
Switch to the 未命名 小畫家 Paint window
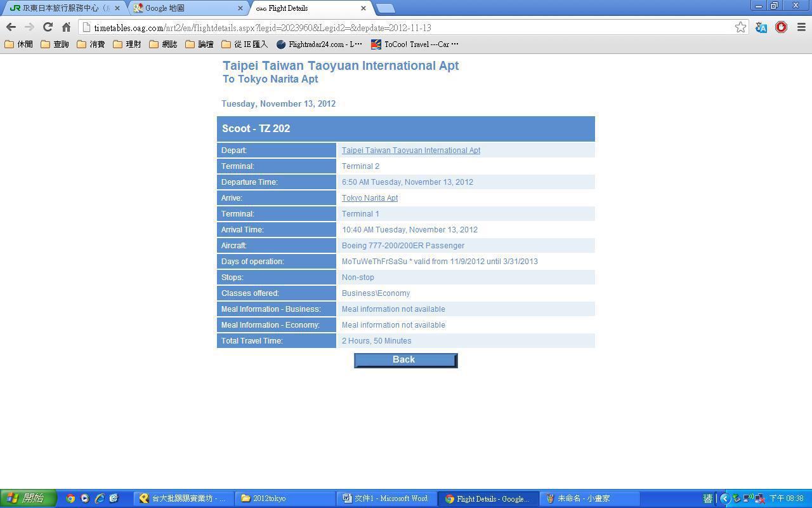point(590,498)
